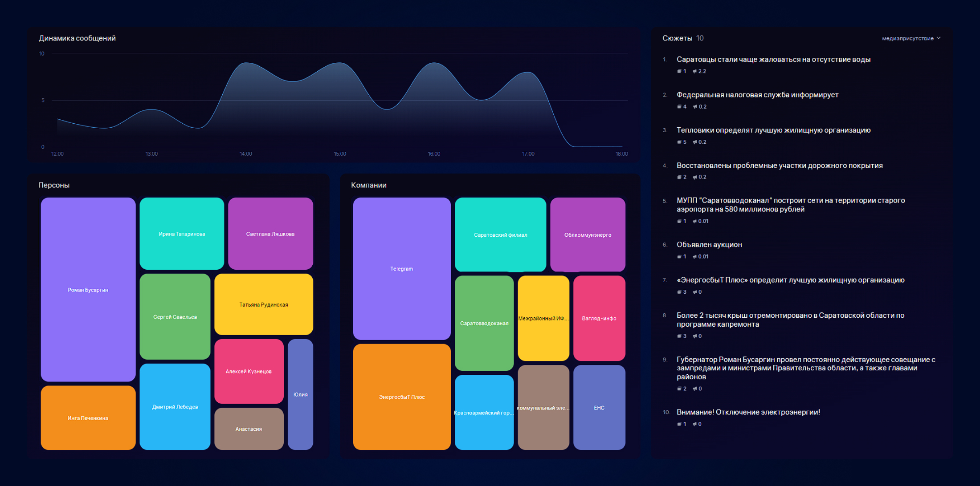Select the Татьяна Рудинская person tile
Screen dimensions: 980x486
[264, 304]
